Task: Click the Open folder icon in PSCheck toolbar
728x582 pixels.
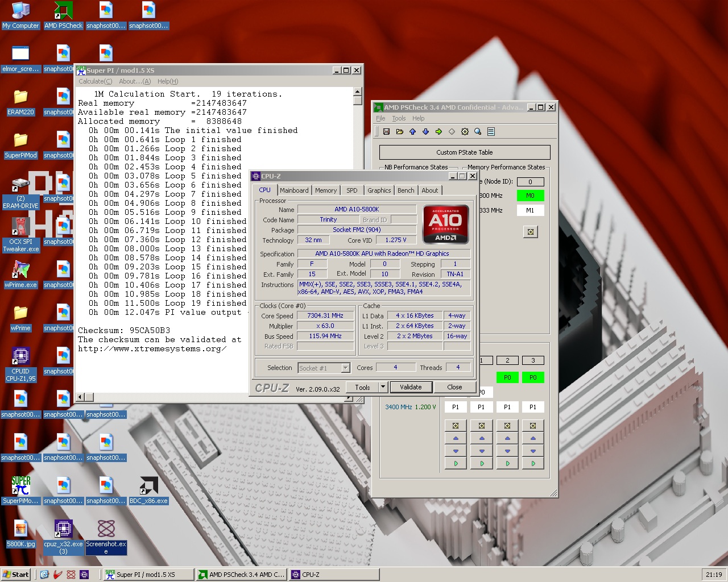Action: (x=399, y=132)
